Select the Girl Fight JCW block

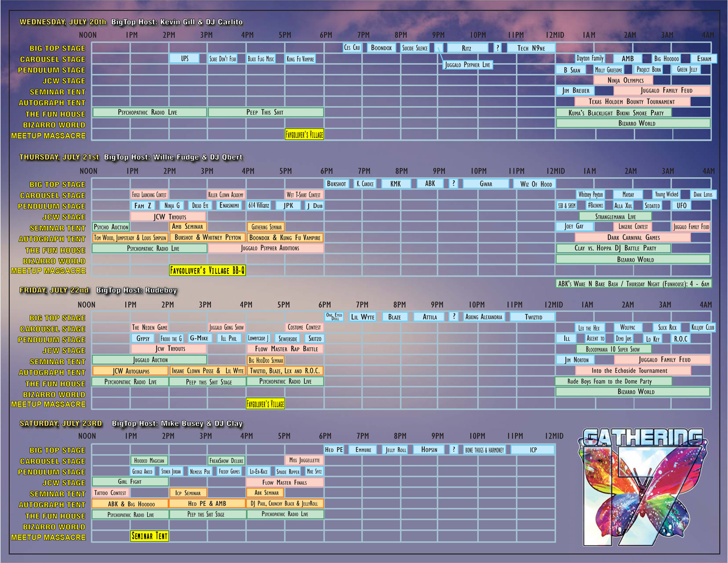click(130, 482)
